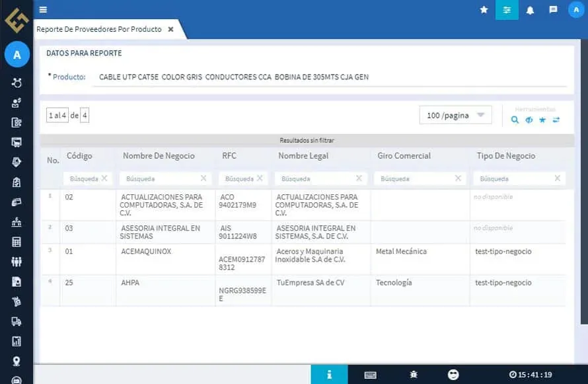Click the keyboard icon in bottom bar
The height and width of the screenshot is (384, 588).
[x=371, y=374]
